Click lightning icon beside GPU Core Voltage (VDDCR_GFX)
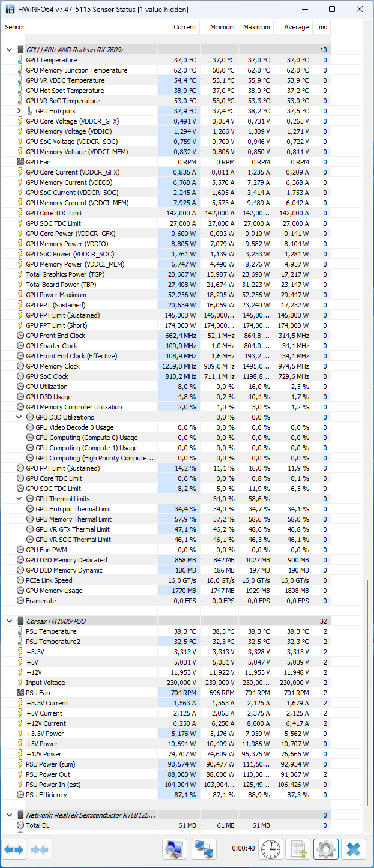The image size is (374, 868). point(20,121)
